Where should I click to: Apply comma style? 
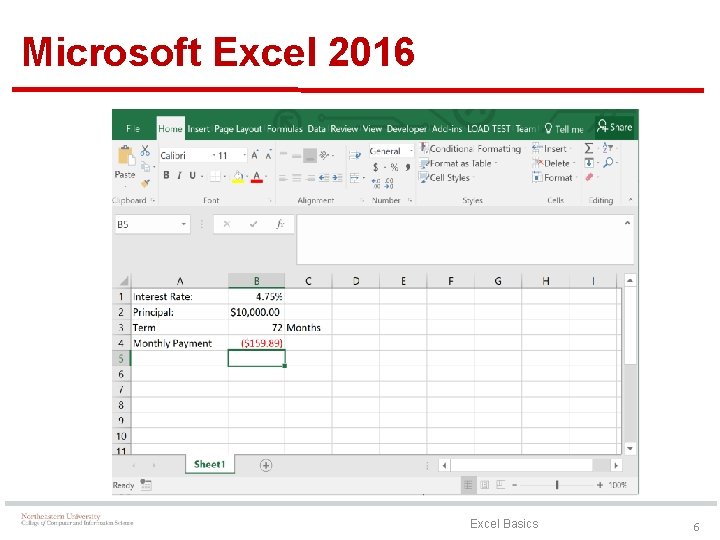coord(408,167)
